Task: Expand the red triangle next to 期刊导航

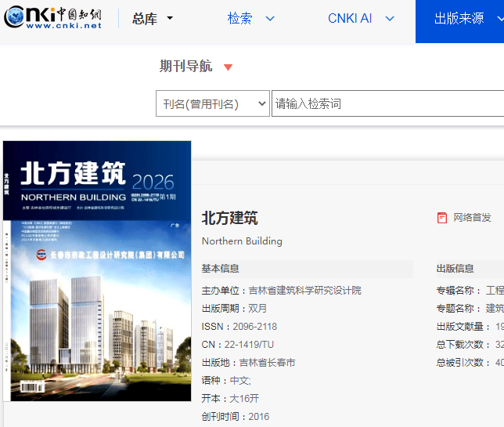Action: click(x=228, y=67)
